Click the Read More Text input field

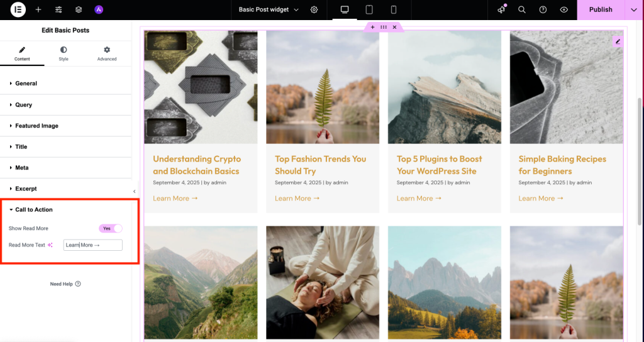92,245
